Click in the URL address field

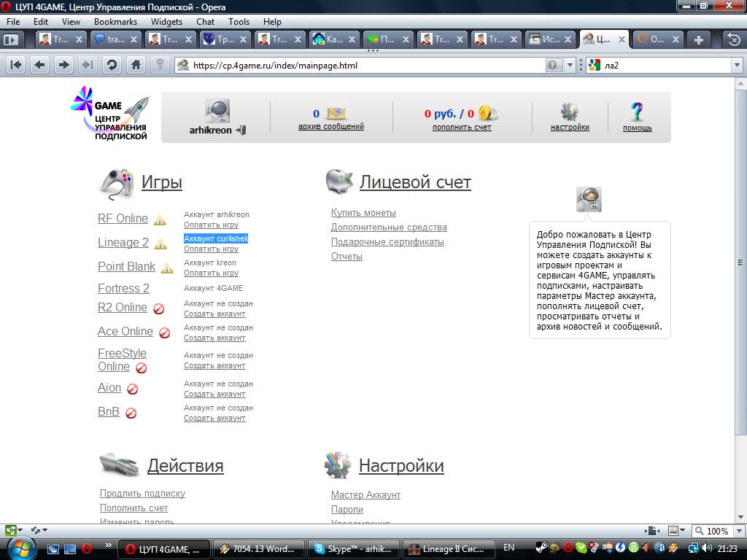(367, 65)
